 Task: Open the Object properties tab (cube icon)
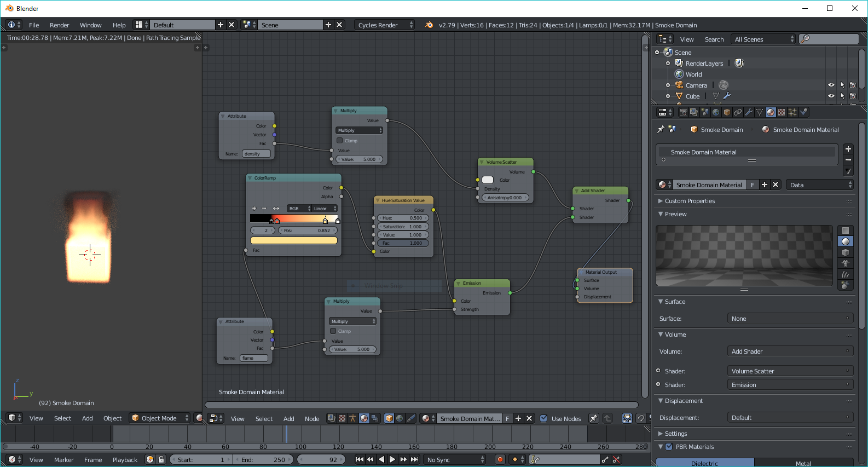click(x=727, y=112)
